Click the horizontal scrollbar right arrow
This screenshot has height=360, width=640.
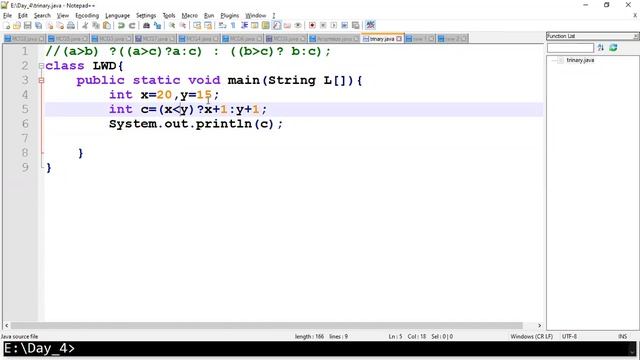coord(540,325)
